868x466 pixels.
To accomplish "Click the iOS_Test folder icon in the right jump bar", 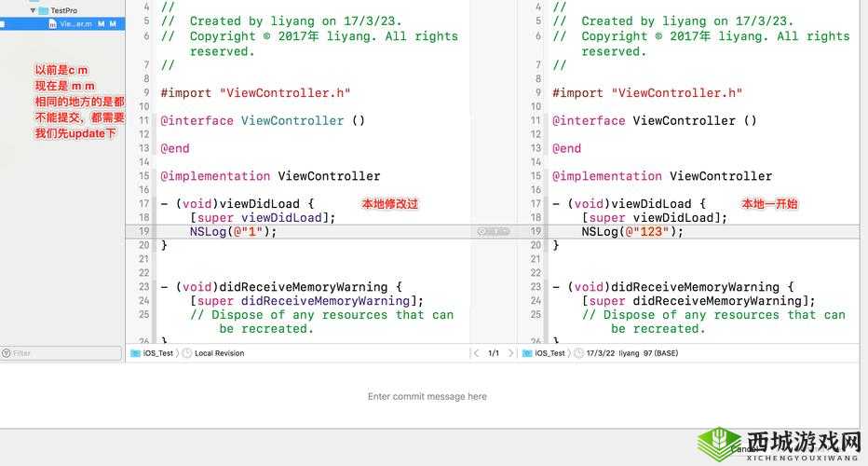I will 528,353.
